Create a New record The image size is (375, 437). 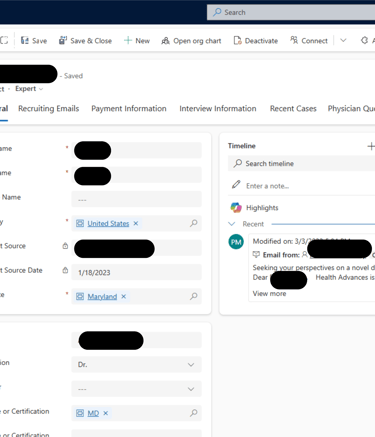tap(137, 41)
